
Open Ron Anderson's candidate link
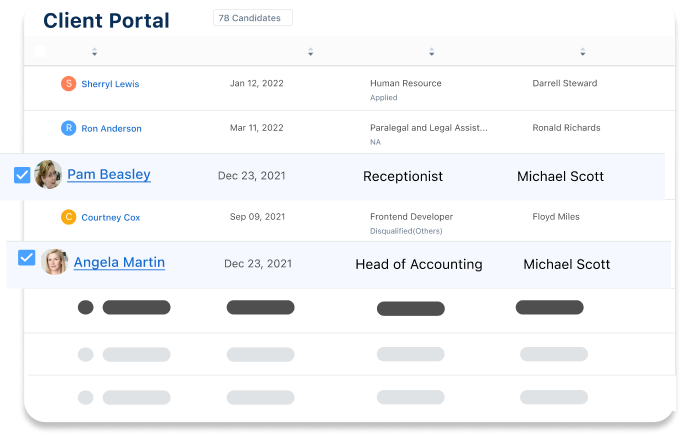click(111, 128)
